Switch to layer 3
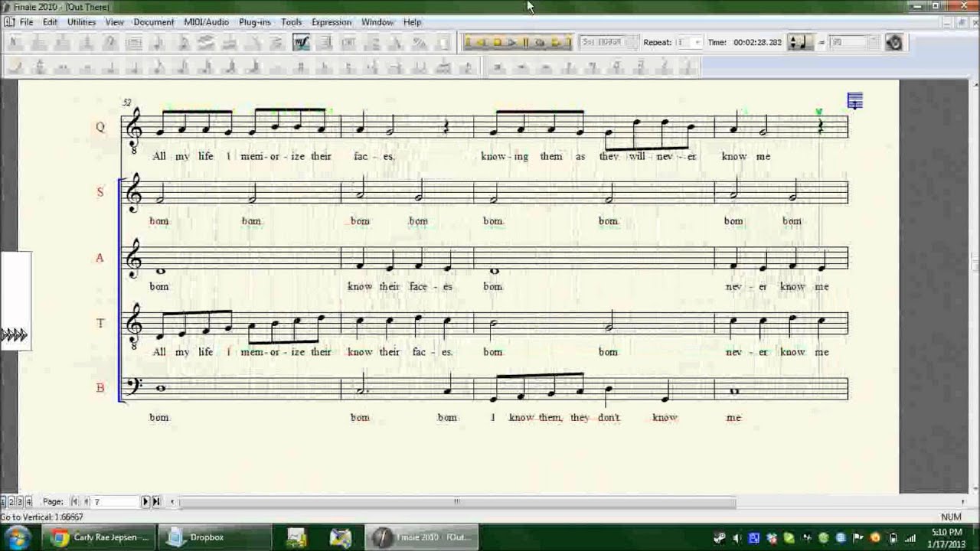 pyautogui.click(x=19, y=502)
